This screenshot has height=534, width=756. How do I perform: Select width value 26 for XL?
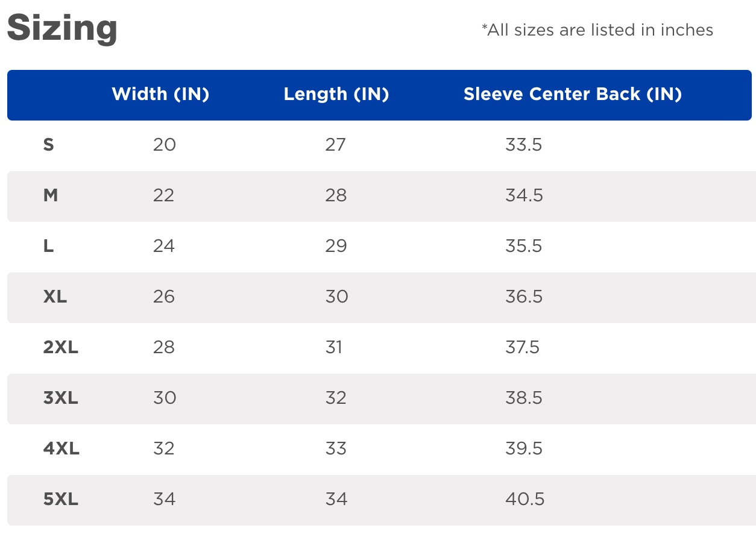click(164, 297)
